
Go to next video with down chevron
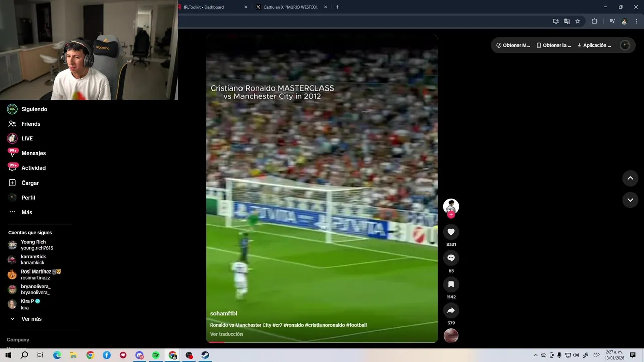(x=630, y=200)
